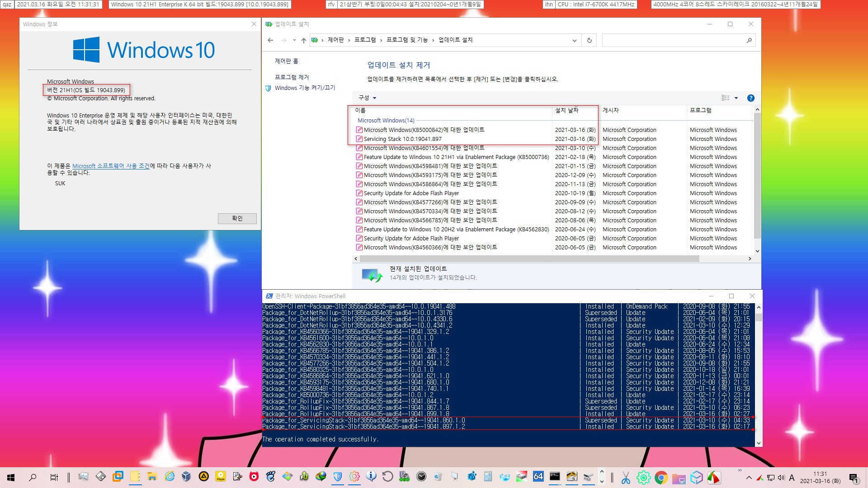Open the calculator icon on taskbar
Screen dimensions: 868x488
click(488, 477)
